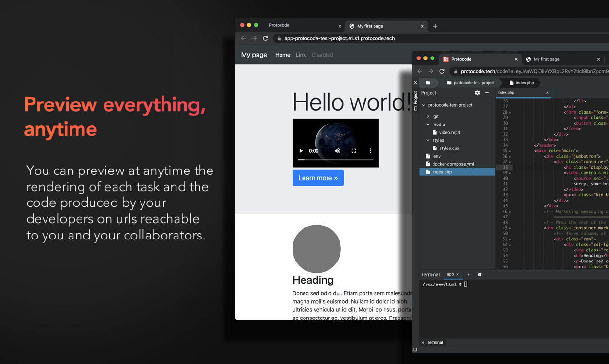Viewport: 609px width, 364px height.
Task: Go forward in Protocode browser window
Action: pyautogui.click(x=431, y=71)
